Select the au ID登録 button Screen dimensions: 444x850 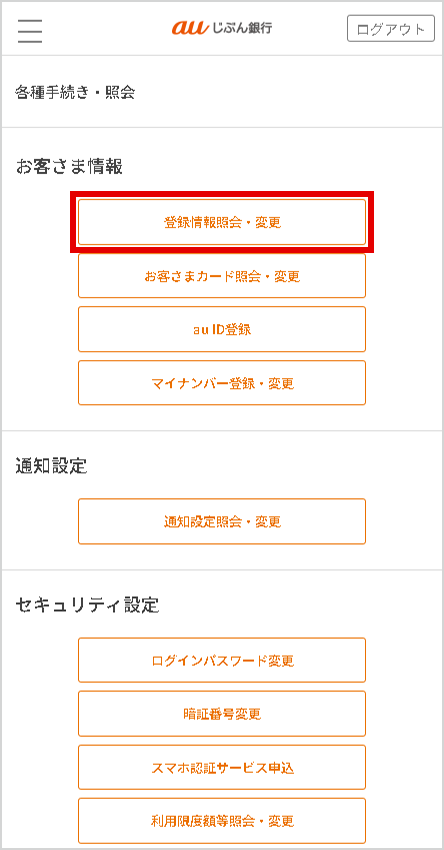click(x=222, y=329)
